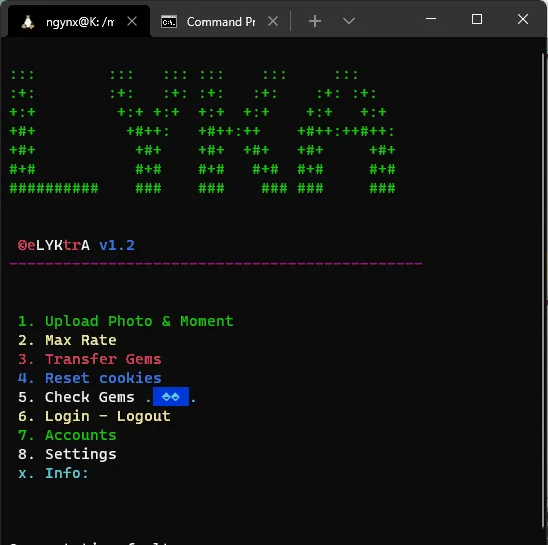Viewport: 548px width, 545px height.
Task: Click the Command Prompt tab icon
Action: tap(169, 22)
